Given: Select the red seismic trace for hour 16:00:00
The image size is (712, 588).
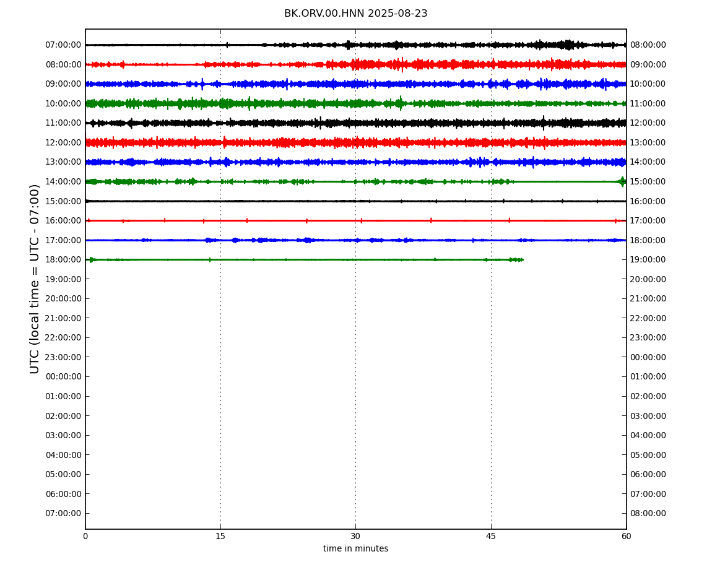Looking at the screenshot, I should click(x=355, y=221).
